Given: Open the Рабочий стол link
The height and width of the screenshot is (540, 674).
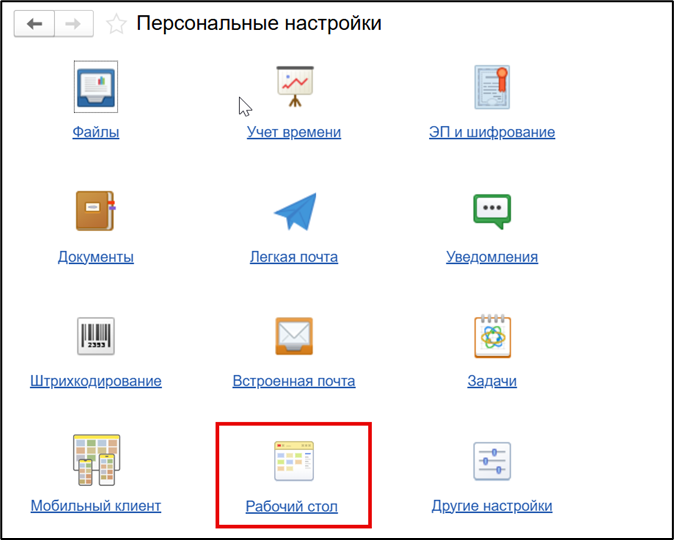Looking at the screenshot, I should coord(292,506).
